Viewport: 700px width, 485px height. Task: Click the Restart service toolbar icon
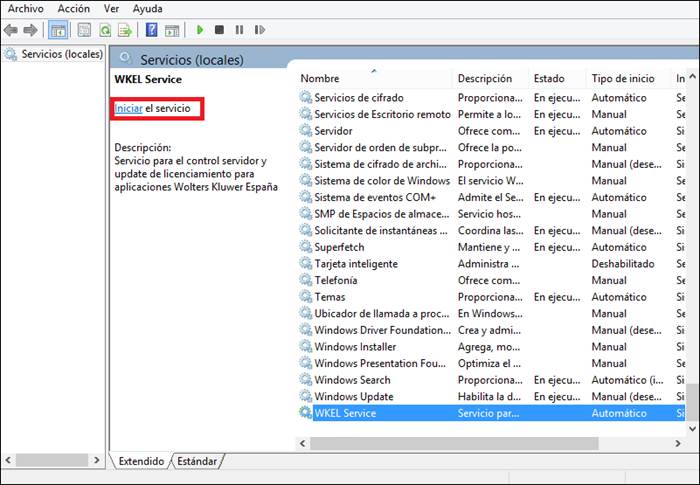coord(259,30)
